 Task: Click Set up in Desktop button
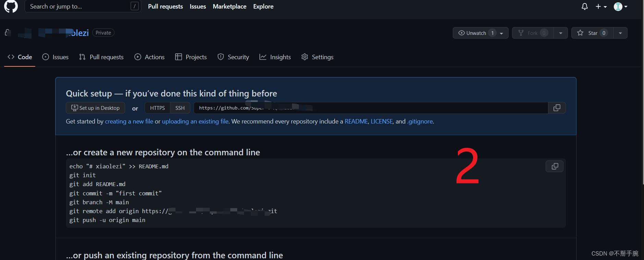[95, 108]
